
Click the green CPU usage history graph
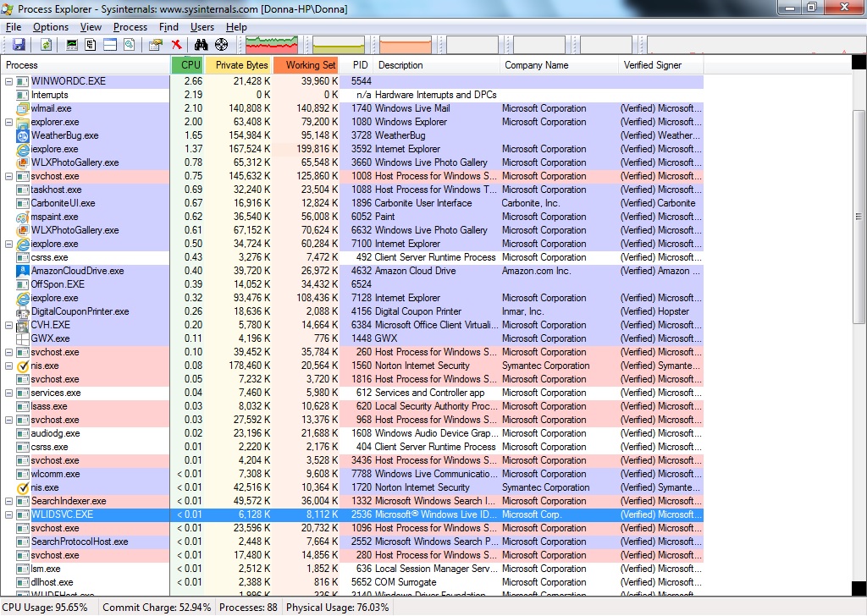(x=272, y=45)
